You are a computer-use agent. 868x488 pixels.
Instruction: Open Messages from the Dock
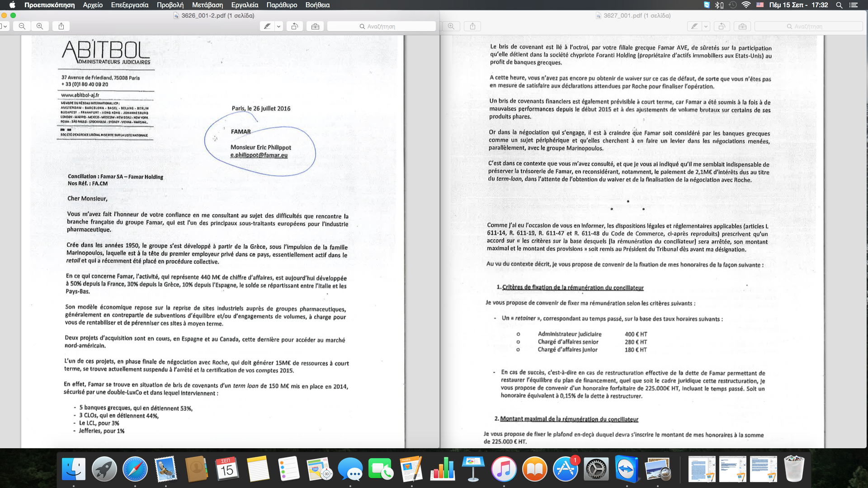coord(350,469)
